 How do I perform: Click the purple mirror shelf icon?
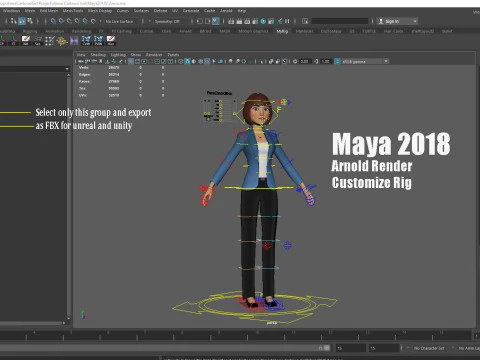pyautogui.click(x=74, y=41)
